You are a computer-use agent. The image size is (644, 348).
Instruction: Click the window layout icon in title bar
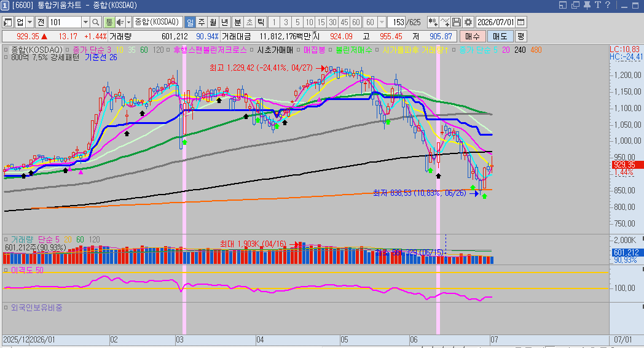coord(563,5)
